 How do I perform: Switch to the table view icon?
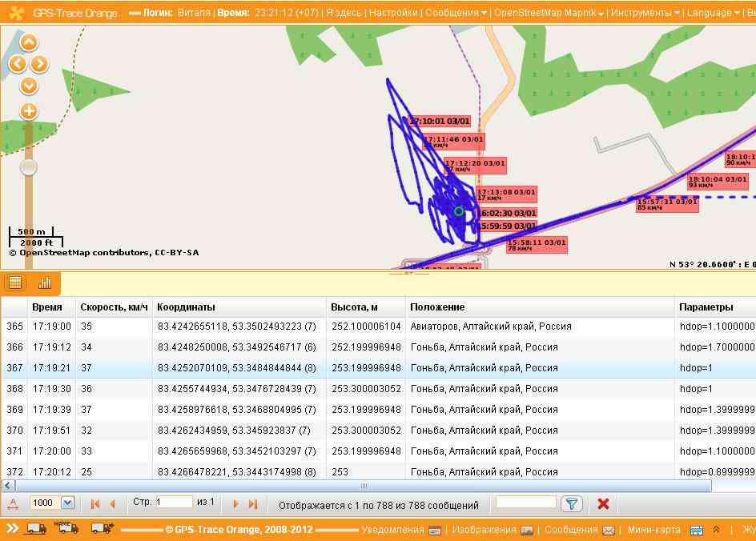[15, 283]
